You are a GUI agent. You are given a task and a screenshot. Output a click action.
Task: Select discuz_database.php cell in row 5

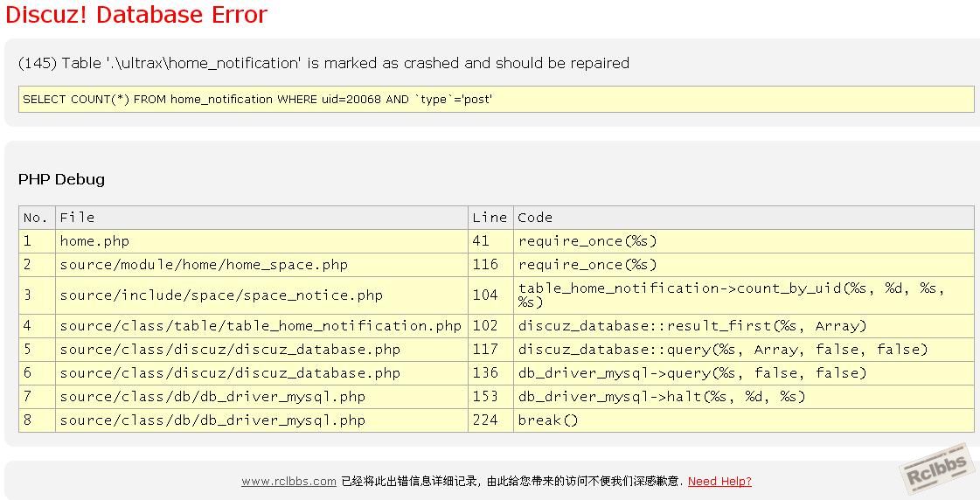pos(261,350)
